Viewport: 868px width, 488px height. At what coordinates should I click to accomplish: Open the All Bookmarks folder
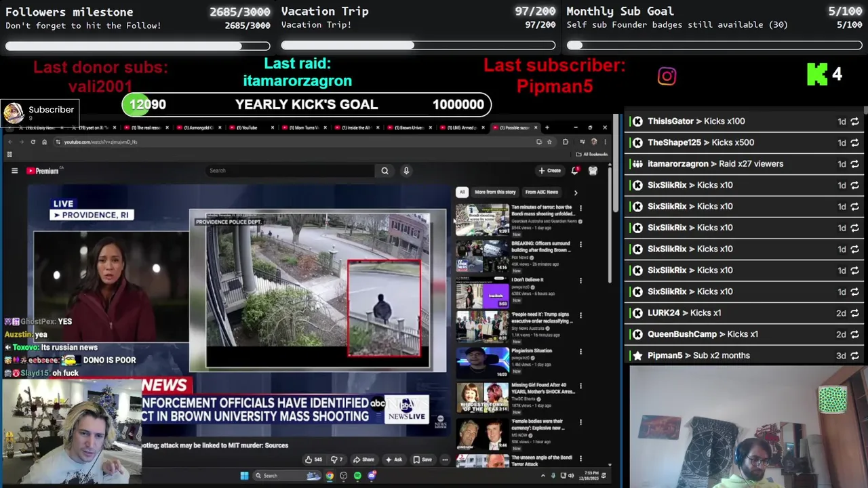pos(592,154)
